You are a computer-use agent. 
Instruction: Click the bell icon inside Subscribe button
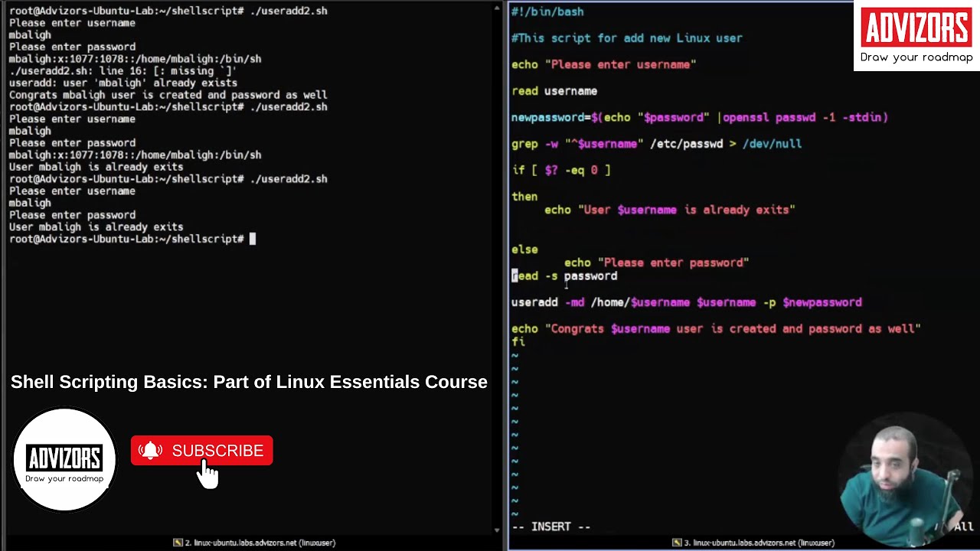tap(151, 451)
